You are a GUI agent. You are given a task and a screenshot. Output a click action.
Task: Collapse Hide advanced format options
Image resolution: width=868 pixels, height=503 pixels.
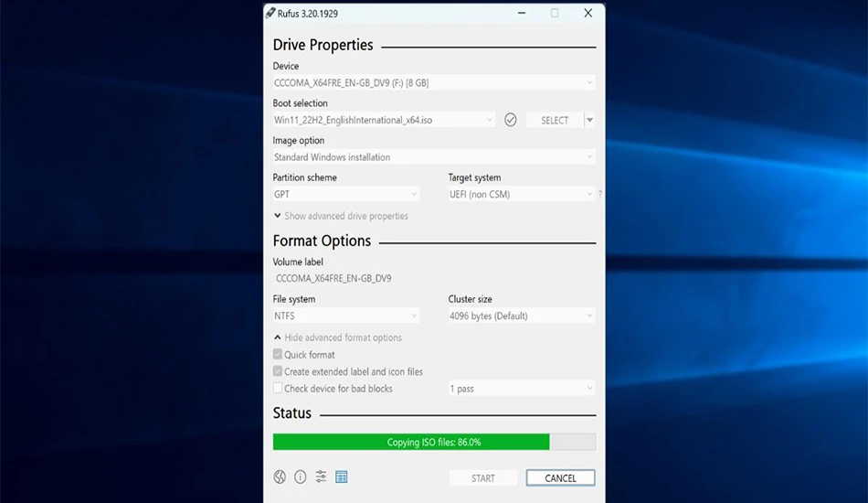338,337
